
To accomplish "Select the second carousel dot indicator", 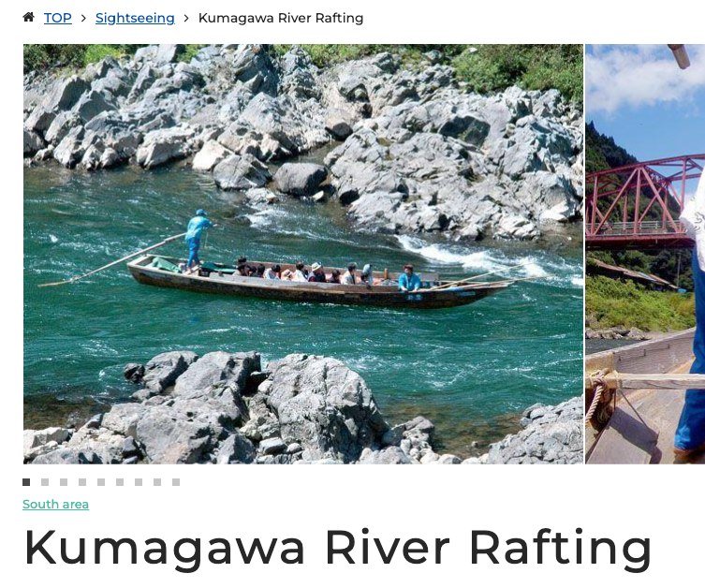I will click(45, 482).
